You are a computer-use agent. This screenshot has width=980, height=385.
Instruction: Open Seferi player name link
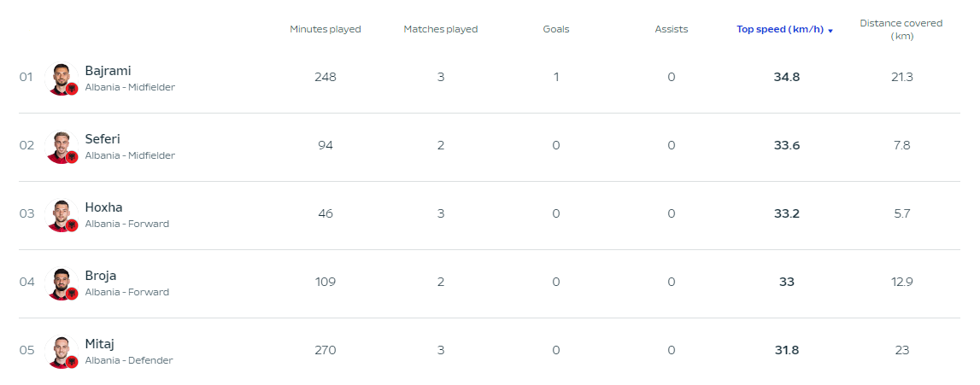click(103, 138)
